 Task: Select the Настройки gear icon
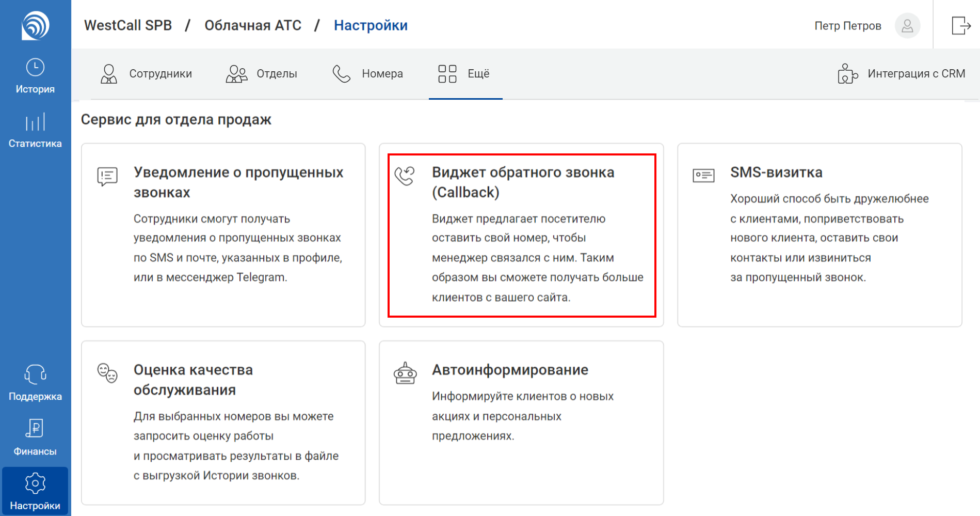point(35,483)
